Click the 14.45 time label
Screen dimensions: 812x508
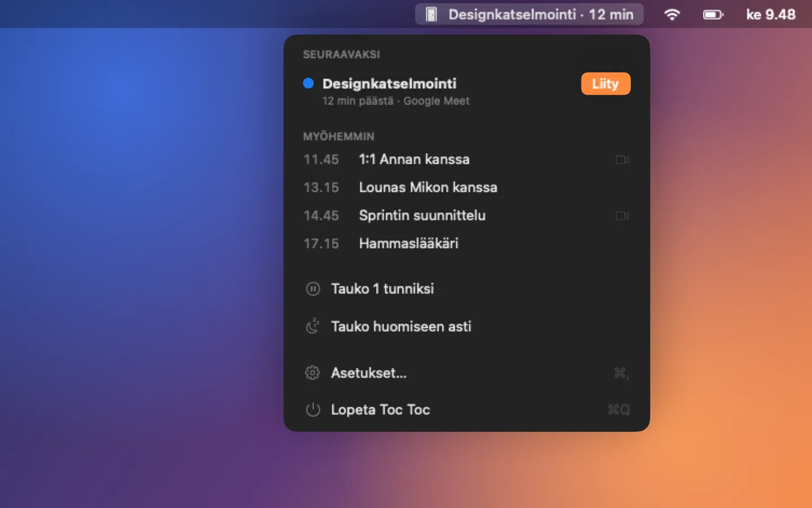(321, 216)
